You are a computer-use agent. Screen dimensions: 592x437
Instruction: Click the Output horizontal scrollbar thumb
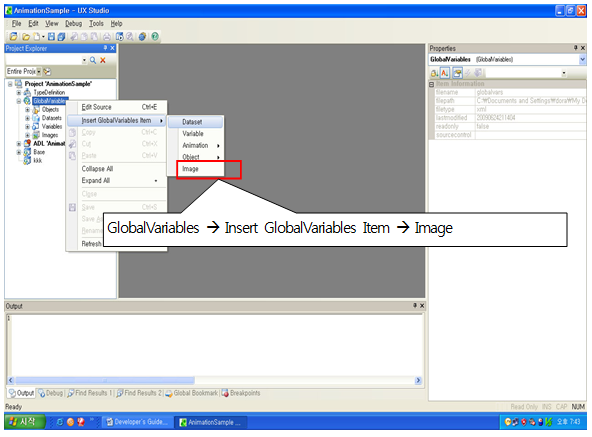tap(105, 380)
